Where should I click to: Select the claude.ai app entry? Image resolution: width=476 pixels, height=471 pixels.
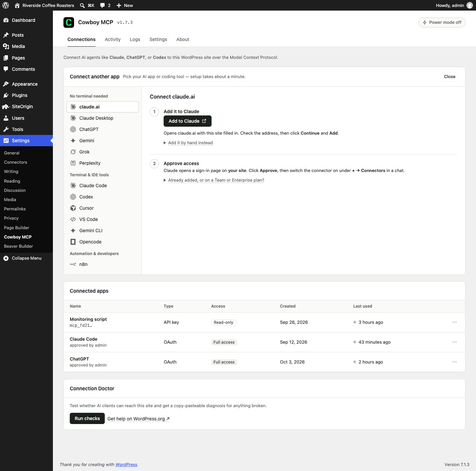click(x=102, y=107)
